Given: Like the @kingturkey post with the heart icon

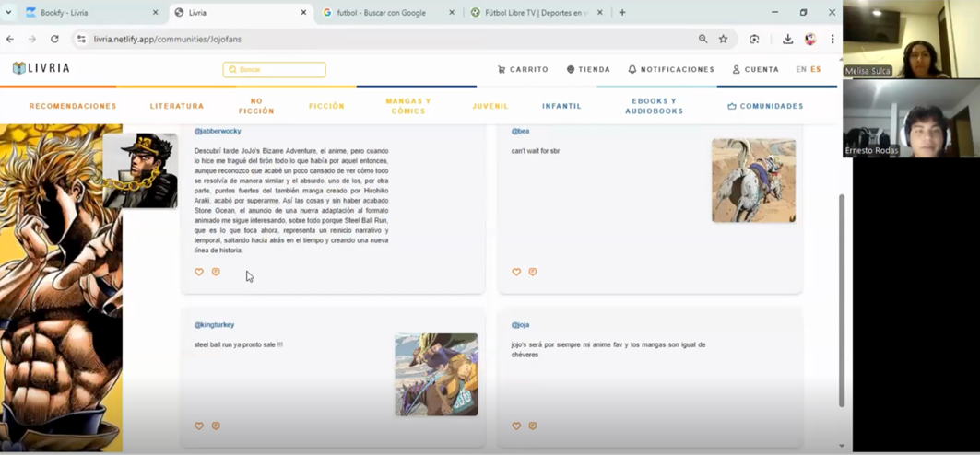Looking at the screenshot, I should [199, 426].
